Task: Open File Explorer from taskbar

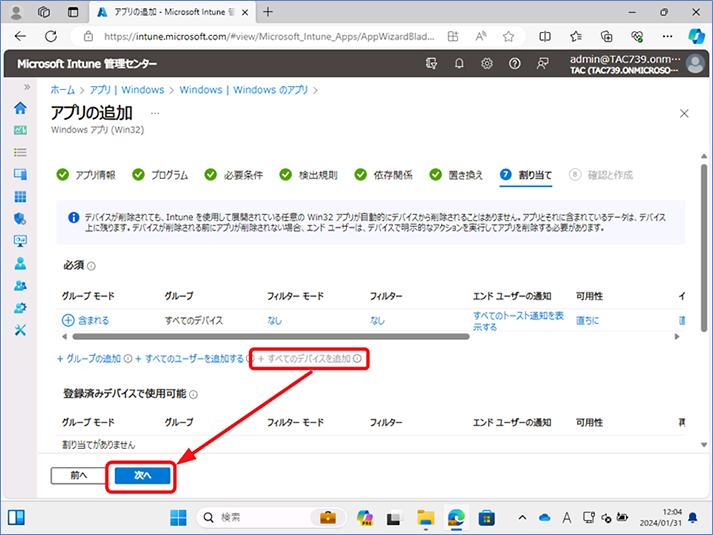Action: tap(426, 518)
